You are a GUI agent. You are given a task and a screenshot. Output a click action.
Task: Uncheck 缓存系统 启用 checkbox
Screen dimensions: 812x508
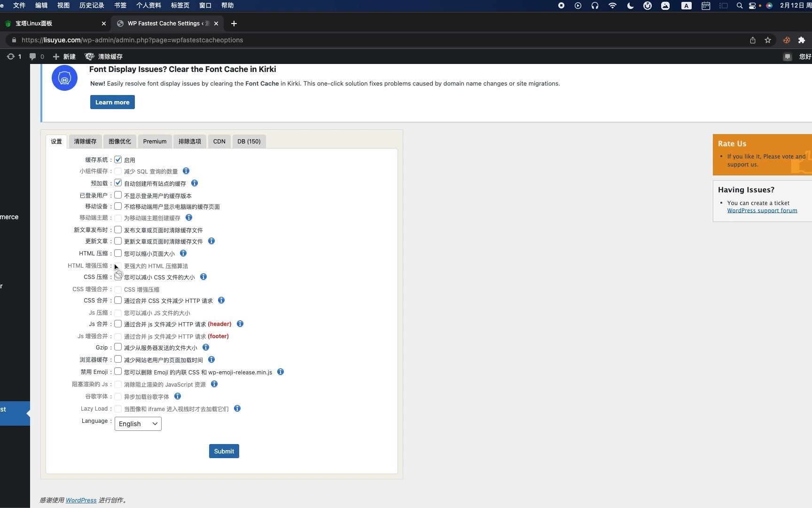coord(118,159)
